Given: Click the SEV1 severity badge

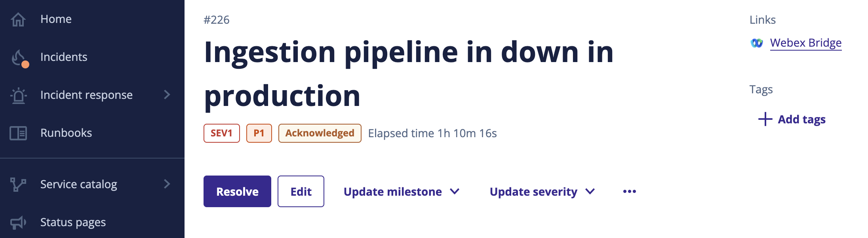Looking at the screenshot, I should [221, 133].
